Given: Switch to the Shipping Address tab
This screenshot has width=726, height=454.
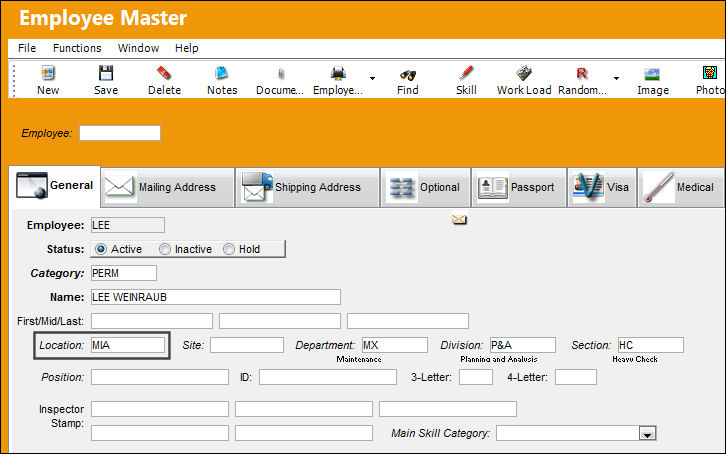Looking at the screenshot, I should click(307, 187).
